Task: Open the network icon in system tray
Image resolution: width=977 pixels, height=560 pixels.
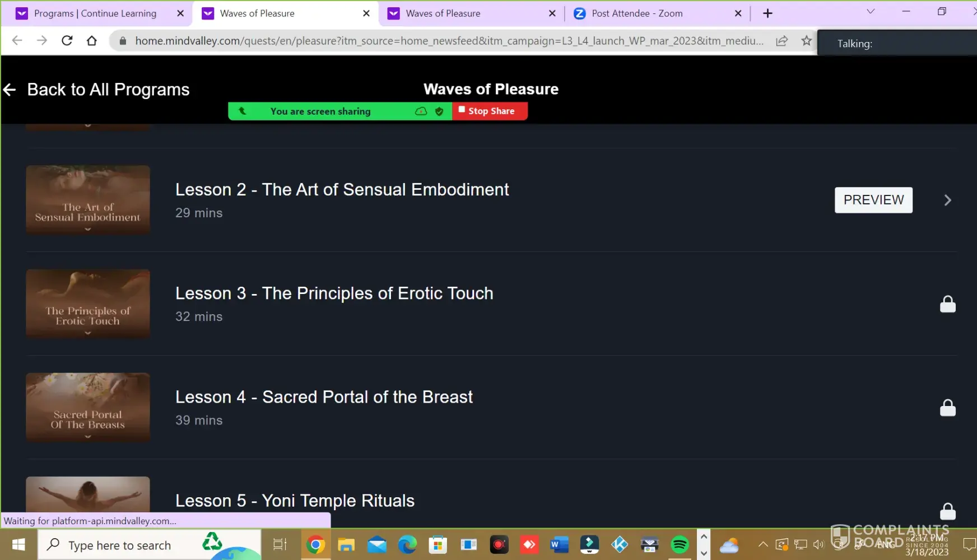Action: pyautogui.click(x=801, y=544)
